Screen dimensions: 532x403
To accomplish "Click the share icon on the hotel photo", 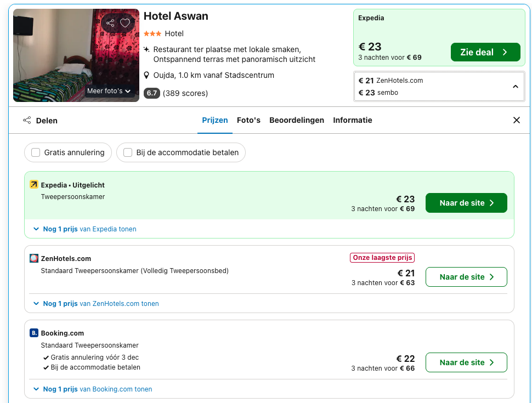I will pos(110,23).
